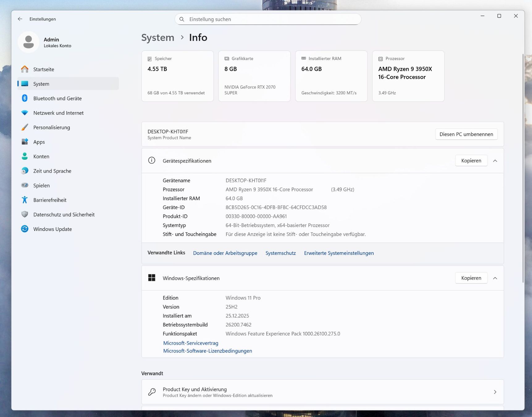
Task: Open Startseite in the sidebar
Action: 68,69
